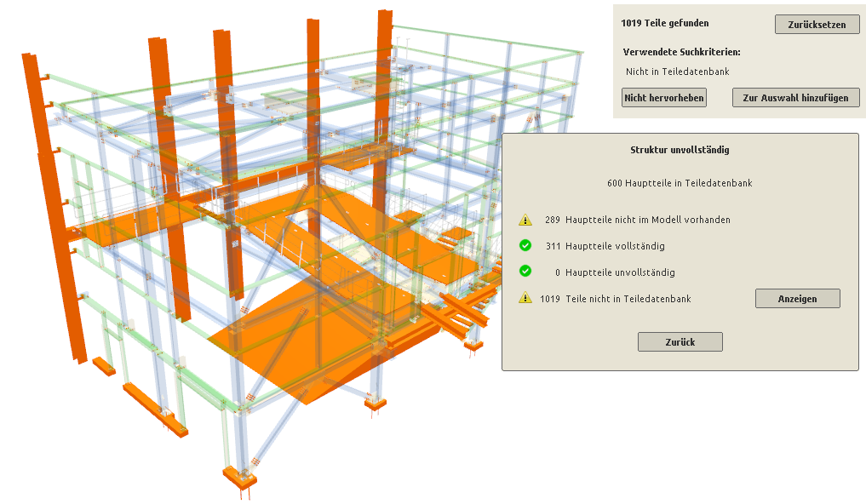Click text 'Hauptteile nicht im Modell vorhanden'
This screenshot has height=504, width=866.
(647, 220)
